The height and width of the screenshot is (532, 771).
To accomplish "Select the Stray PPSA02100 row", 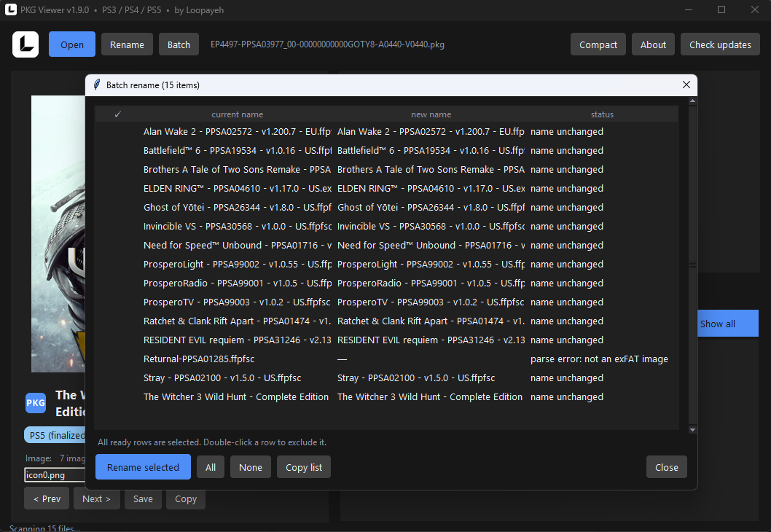I will click(x=386, y=378).
